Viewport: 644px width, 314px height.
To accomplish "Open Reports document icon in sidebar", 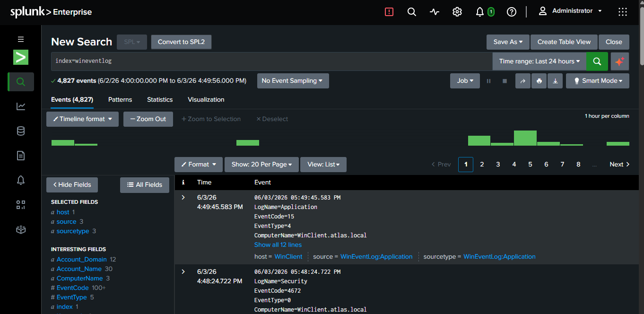I will pyautogui.click(x=21, y=156).
